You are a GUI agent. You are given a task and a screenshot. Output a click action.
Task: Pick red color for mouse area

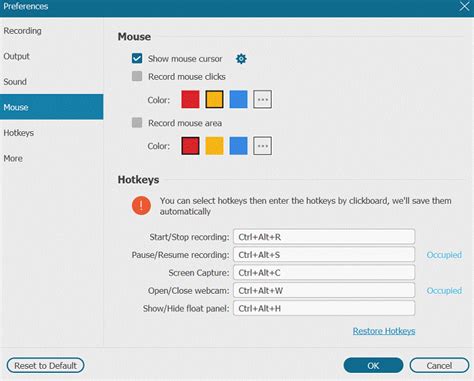(190, 146)
